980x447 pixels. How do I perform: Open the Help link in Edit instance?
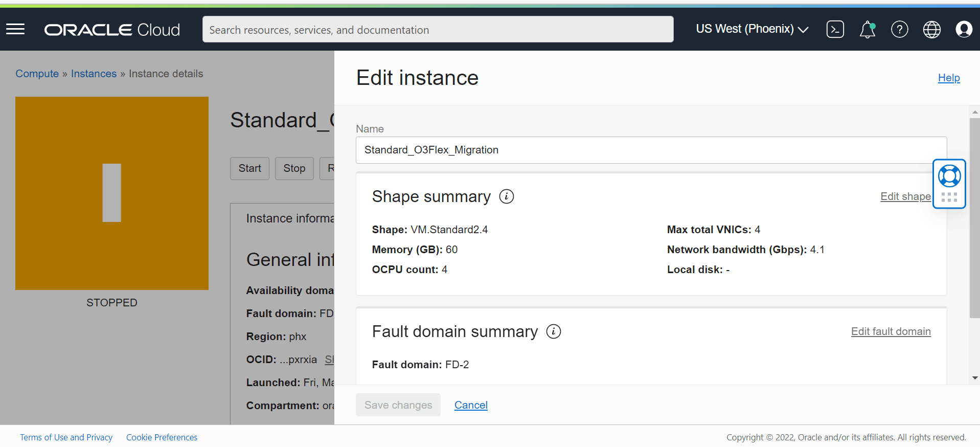(x=948, y=78)
